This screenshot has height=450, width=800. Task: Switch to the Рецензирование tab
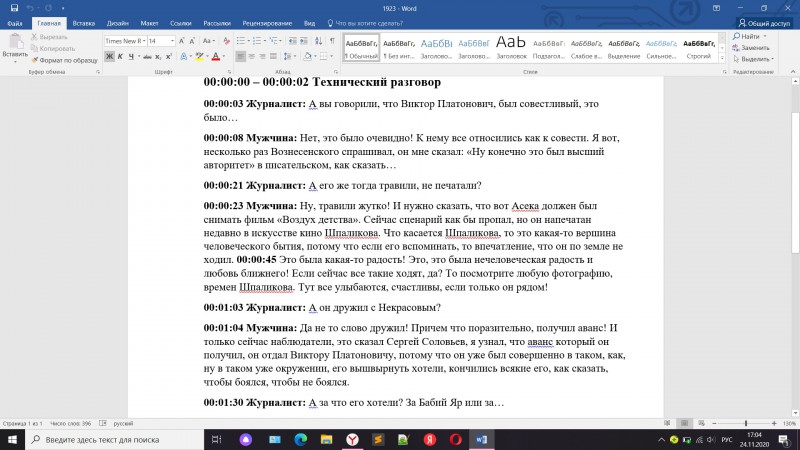click(267, 23)
